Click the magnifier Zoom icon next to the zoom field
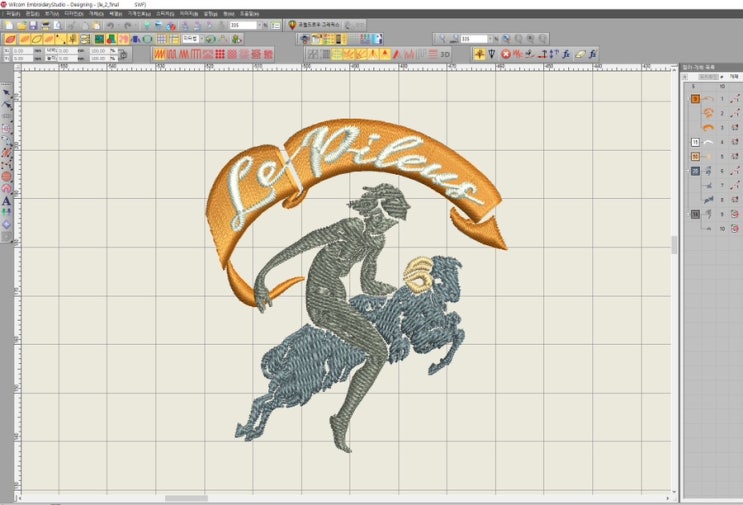This screenshot has height=505, width=743. [442, 39]
